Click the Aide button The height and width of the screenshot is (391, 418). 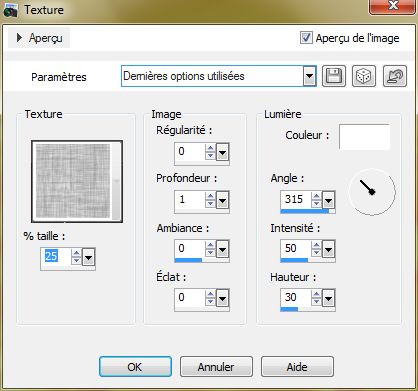point(297,367)
